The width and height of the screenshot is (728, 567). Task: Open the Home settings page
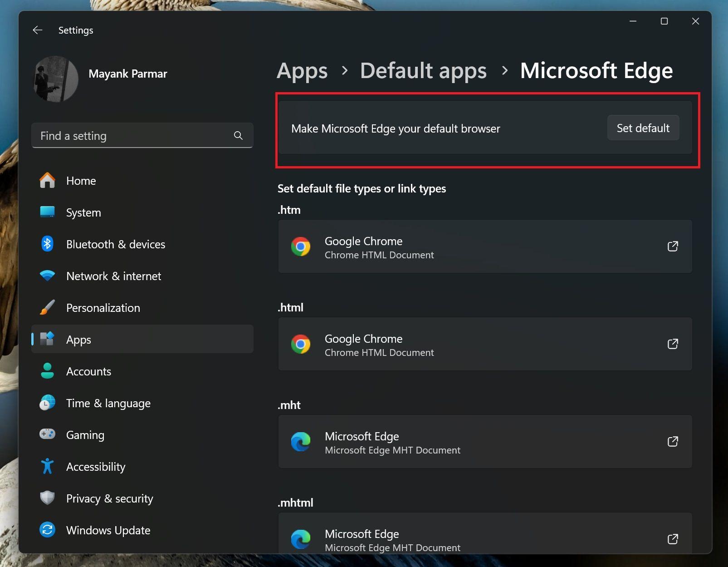click(81, 181)
